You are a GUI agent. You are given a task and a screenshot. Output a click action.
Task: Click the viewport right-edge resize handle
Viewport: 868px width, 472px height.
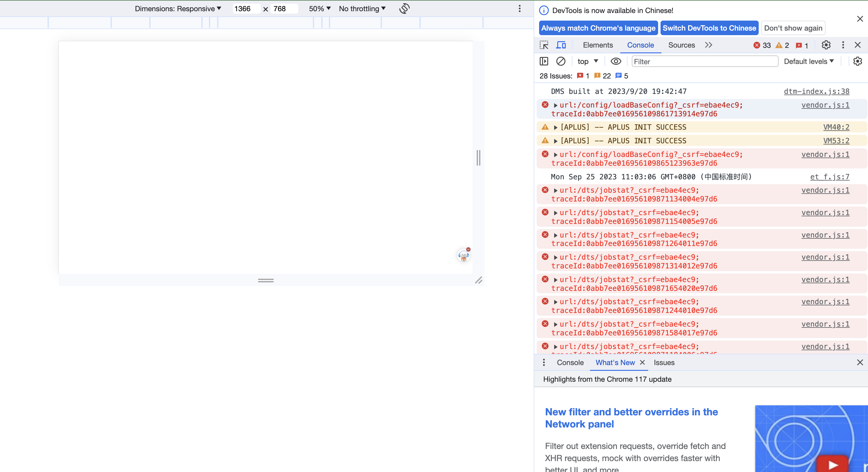478,158
